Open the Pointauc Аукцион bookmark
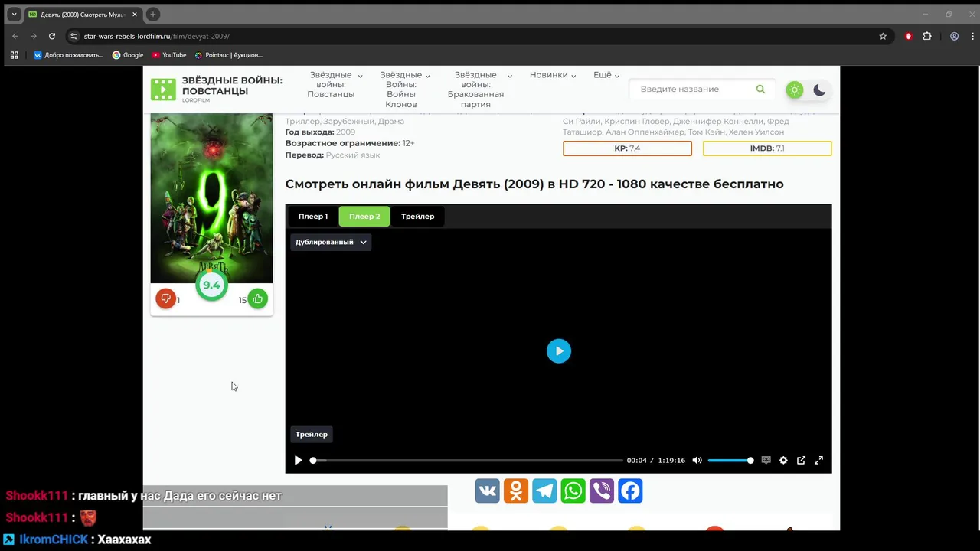The image size is (980, 551). [229, 55]
